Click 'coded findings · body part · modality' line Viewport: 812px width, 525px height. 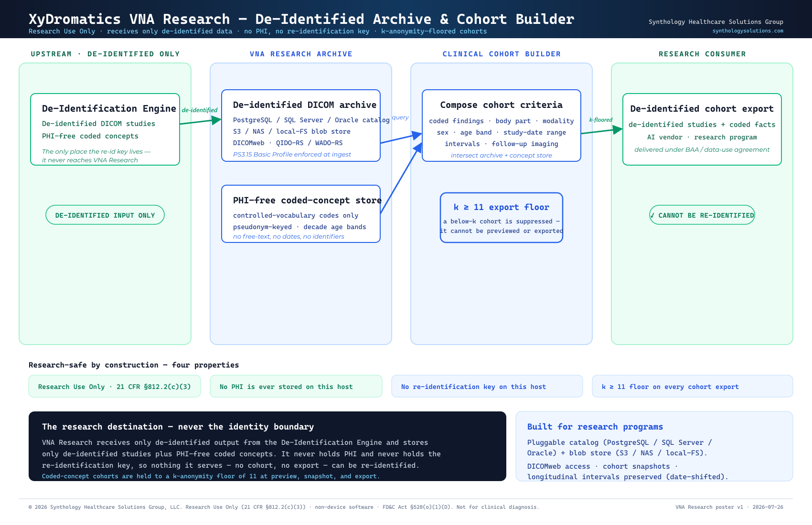[x=502, y=121]
